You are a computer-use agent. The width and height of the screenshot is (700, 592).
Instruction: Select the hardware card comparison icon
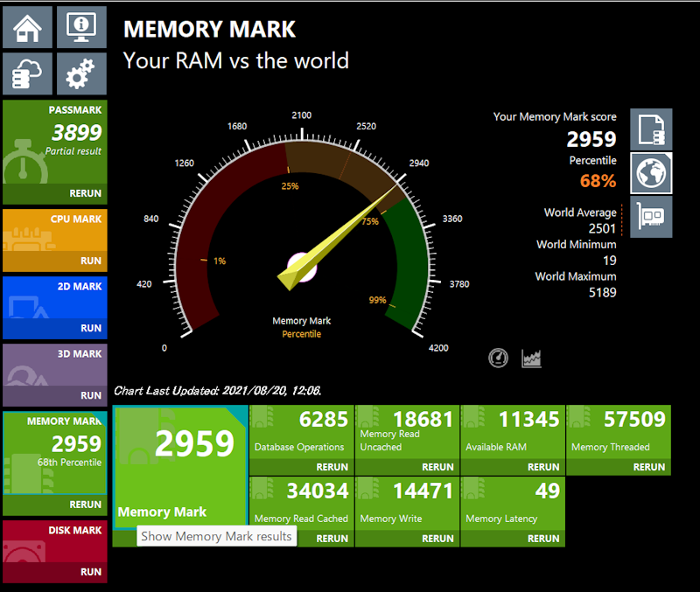(651, 217)
